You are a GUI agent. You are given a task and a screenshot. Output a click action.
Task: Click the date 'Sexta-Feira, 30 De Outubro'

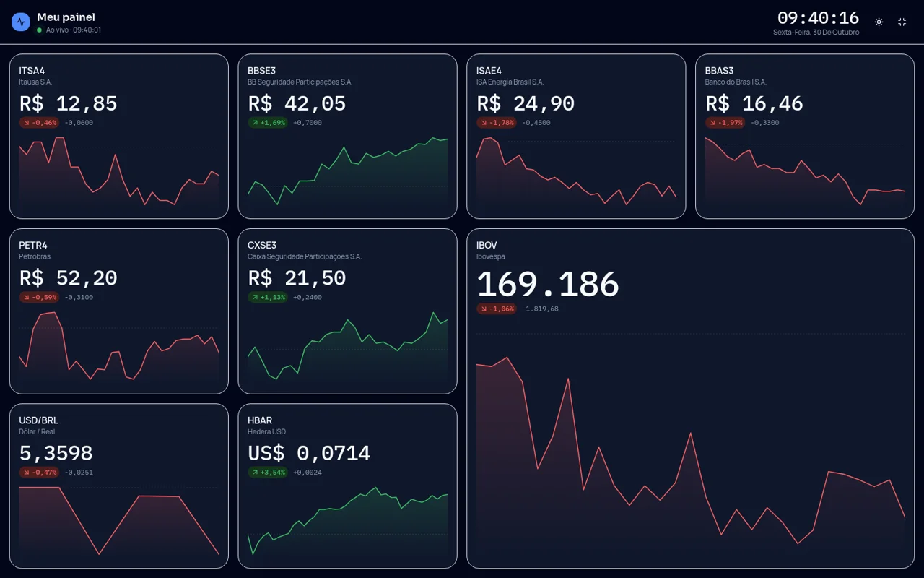[816, 33]
